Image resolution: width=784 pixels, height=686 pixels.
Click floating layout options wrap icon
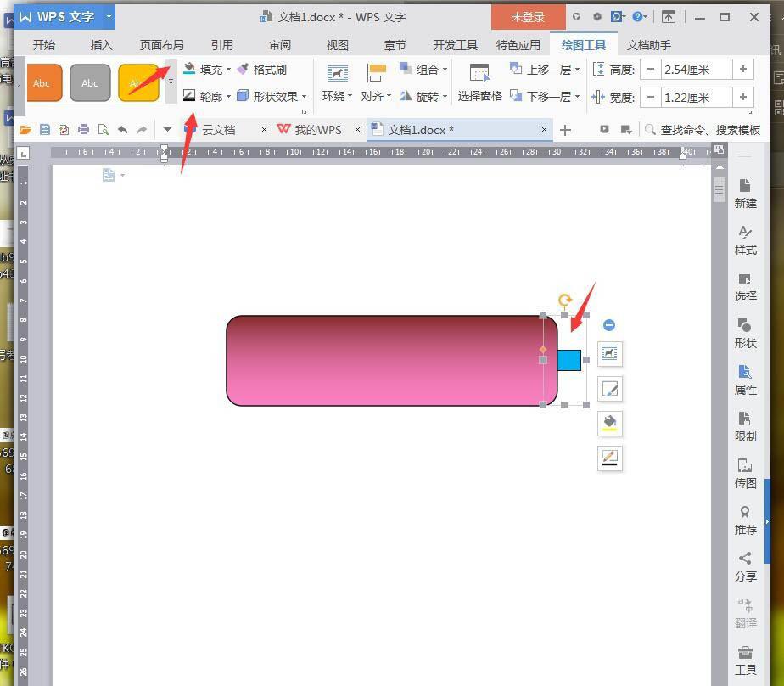click(x=609, y=353)
